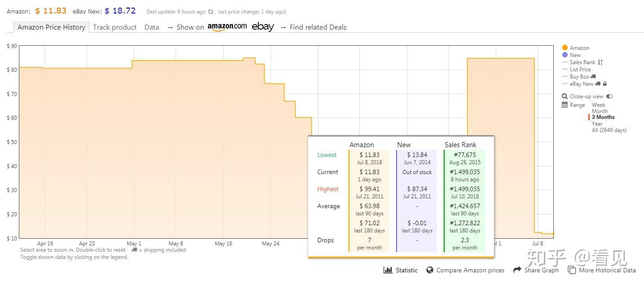Click the Amazon price $ 11.83 at top
Image resolution: width=644 pixels, height=284 pixels.
pos(51,11)
